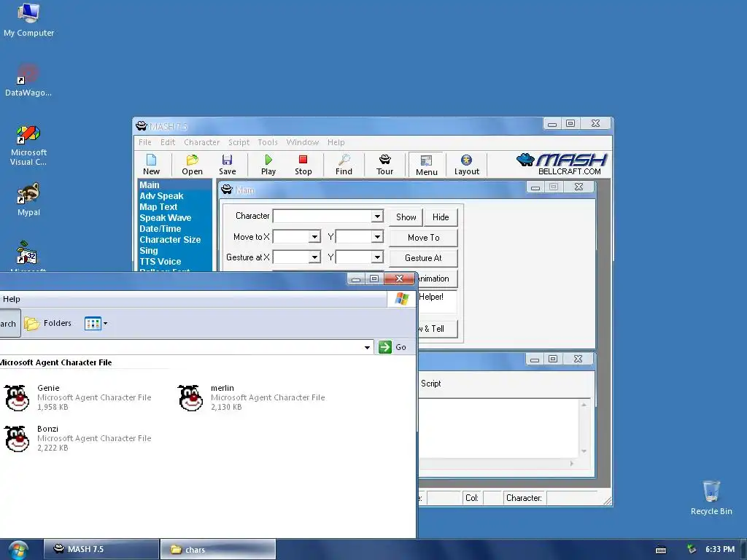747x560 pixels.
Task: Launch the Tour from the MASH toolbar
Action: point(385,165)
